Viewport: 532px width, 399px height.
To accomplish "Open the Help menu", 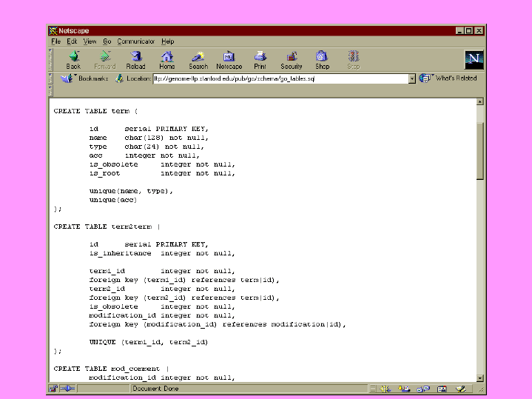I will (x=168, y=41).
